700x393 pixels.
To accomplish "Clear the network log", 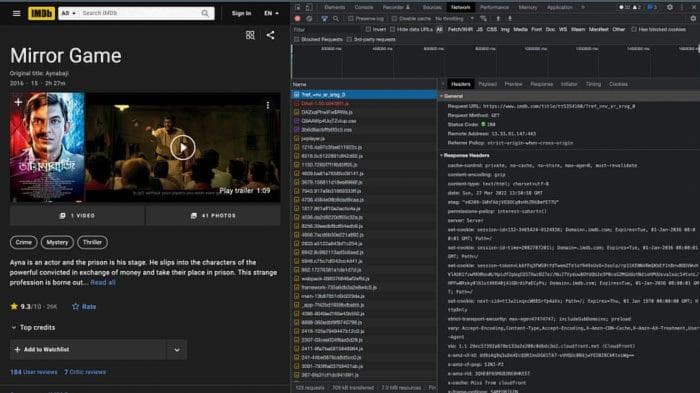I will [309, 19].
